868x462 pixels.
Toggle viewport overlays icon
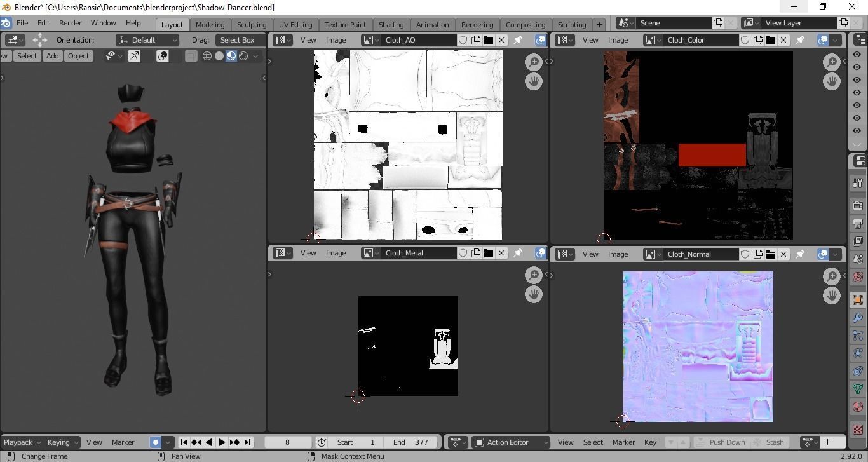163,56
